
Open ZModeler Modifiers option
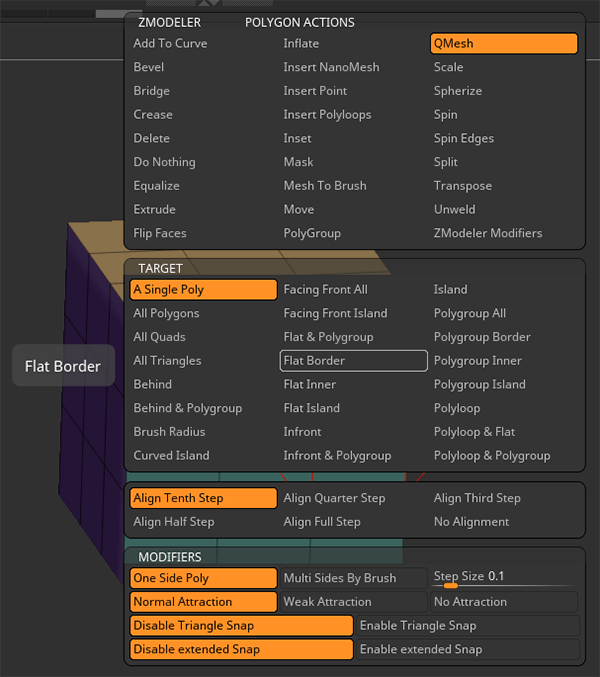click(488, 234)
